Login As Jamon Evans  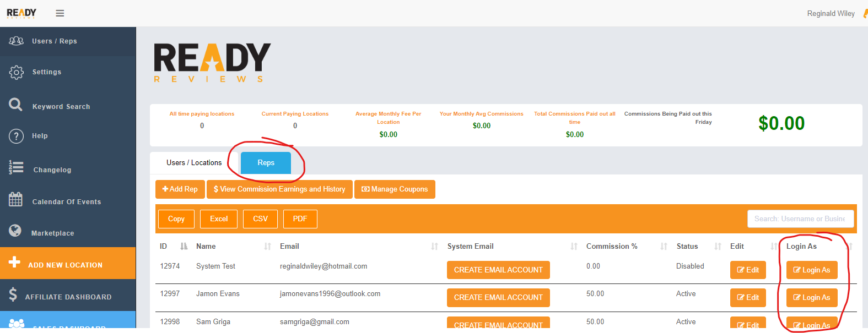click(812, 298)
